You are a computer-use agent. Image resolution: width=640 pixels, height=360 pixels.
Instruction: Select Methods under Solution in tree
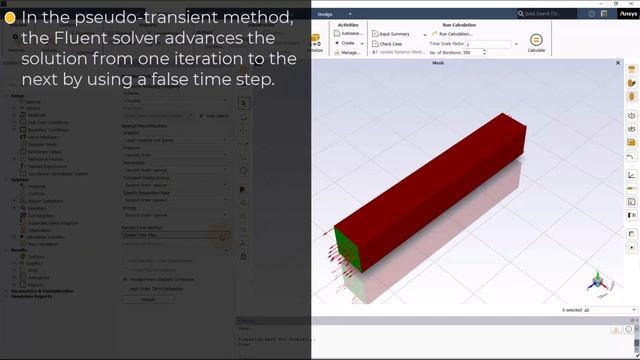tap(37, 187)
